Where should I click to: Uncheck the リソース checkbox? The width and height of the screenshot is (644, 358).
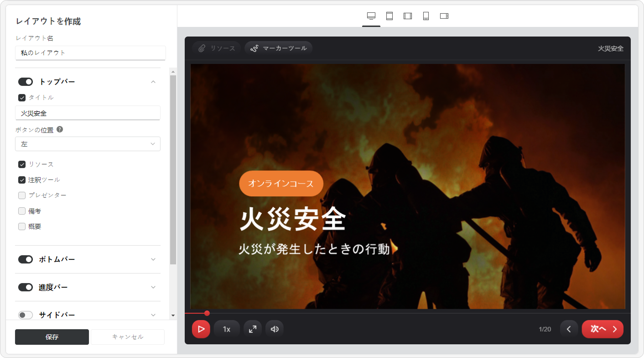coord(22,164)
